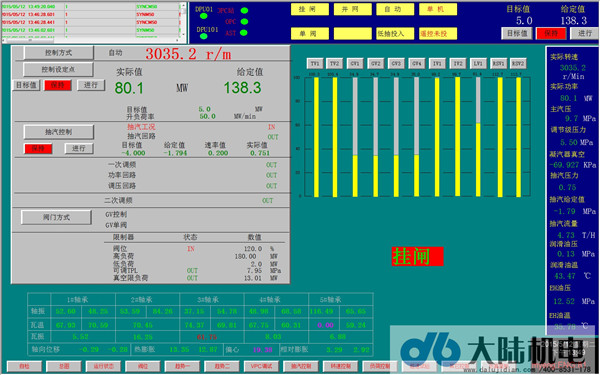Click the alarm list horizontal scrollbar
The width and height of the screenshot is (600, 375).
coord(91,40)
